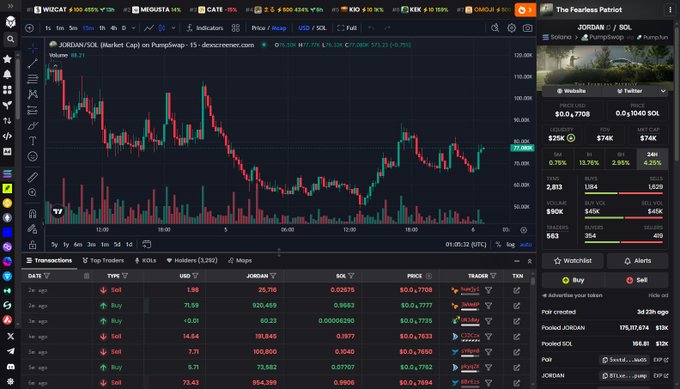Lock all drawing tools padlock
Screen dimensions: 680x389
point(33,245)
